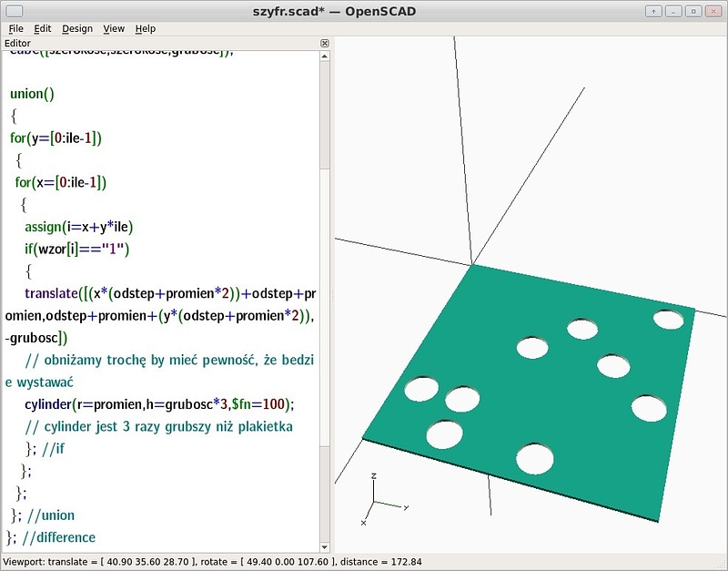Image resolution: width=728 pixels, height=571 pixels.
Task: Close the Editor panel
Action: point(325,43)
